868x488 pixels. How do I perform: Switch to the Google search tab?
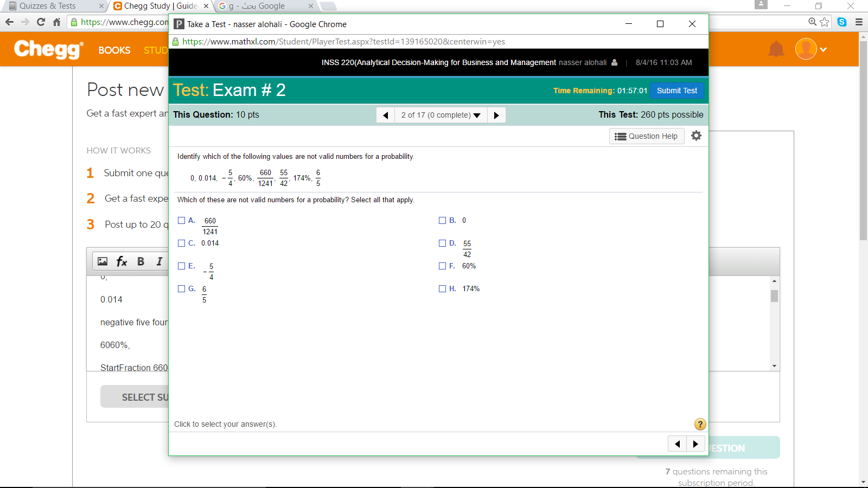coord(260,6)
